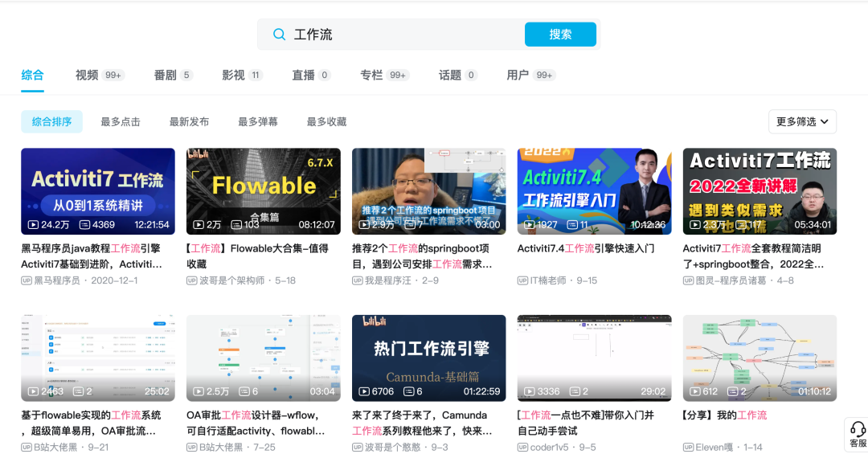Open the 影视 tab
This screenshot has width=868, height=458.
(x=242, y=76)
